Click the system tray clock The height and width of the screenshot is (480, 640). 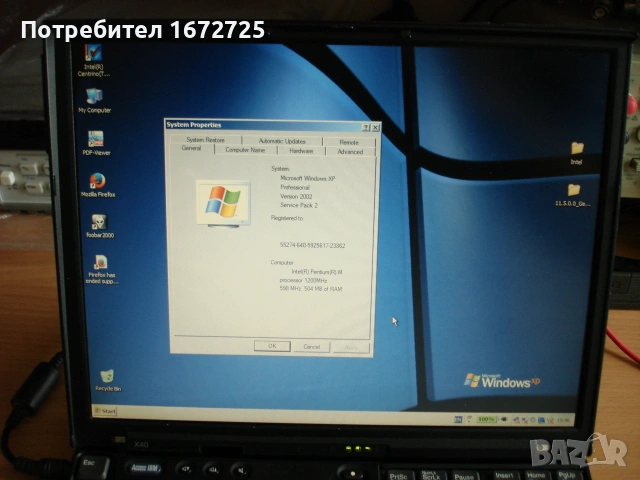(563, 420)
